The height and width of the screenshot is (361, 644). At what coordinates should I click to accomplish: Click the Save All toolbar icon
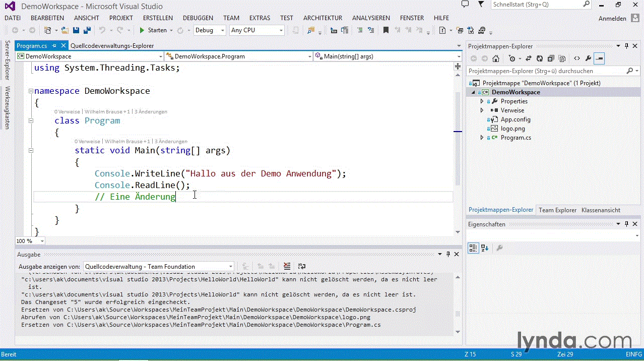point(87,30)
